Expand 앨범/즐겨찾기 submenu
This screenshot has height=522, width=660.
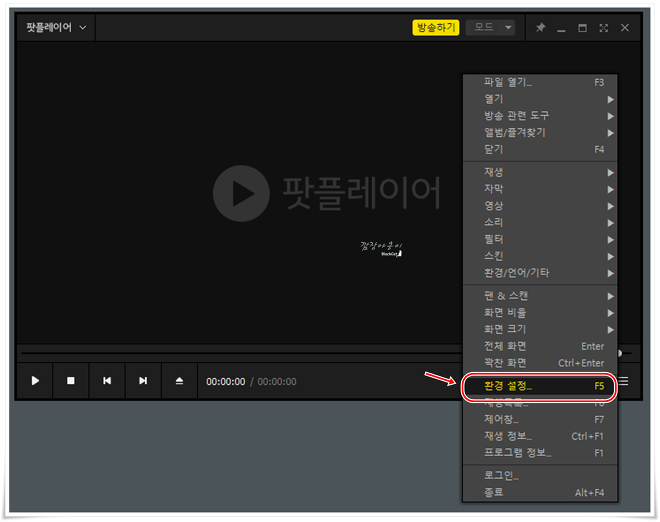point(540,133)
